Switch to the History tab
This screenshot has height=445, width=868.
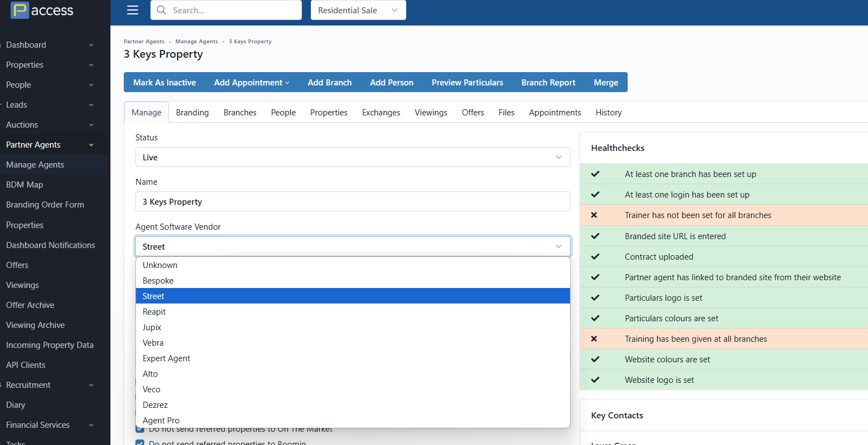pyautogui.click(x=609, y=112)
